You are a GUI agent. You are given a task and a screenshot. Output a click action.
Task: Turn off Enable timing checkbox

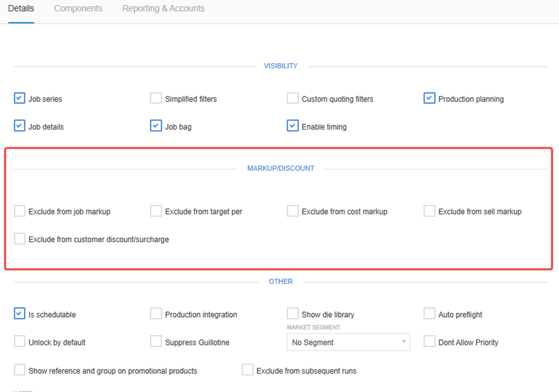pos(293,126)
